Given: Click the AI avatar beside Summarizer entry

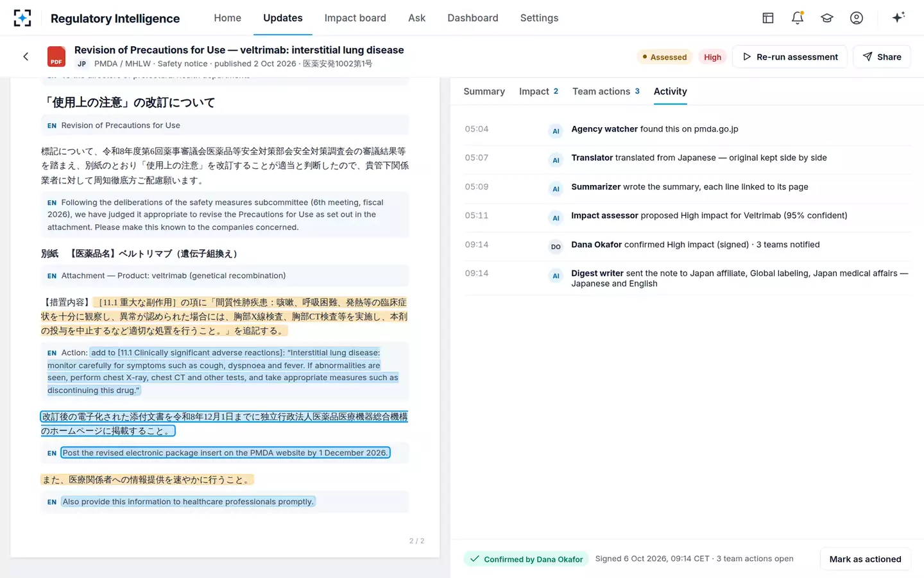Looking at the screenshot, I should click(x=556, y=189).
